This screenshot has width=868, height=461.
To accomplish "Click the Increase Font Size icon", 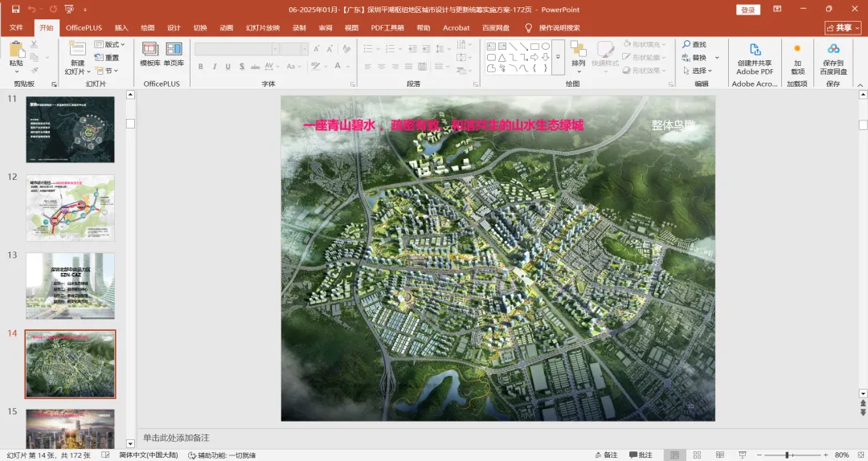I will tap(316, 49).
